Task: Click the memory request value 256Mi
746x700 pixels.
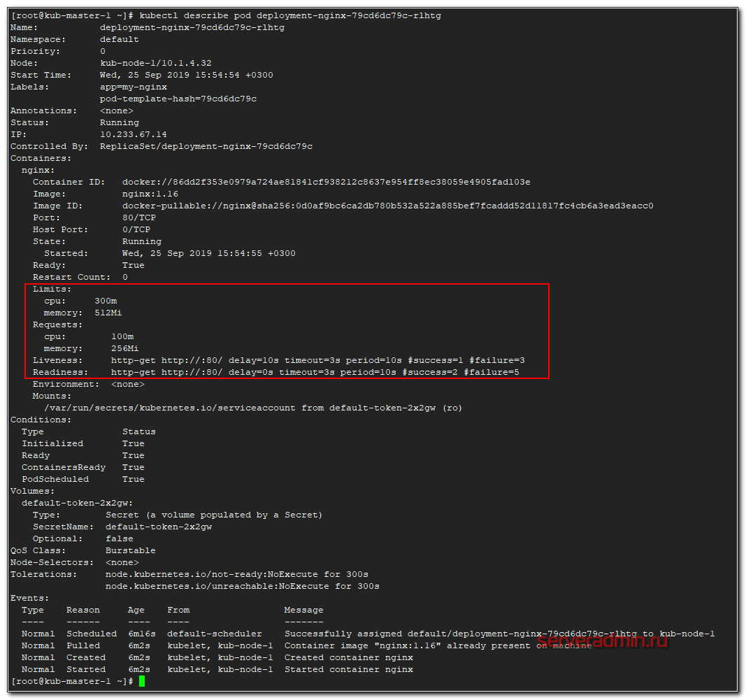Action: [125, 348]
